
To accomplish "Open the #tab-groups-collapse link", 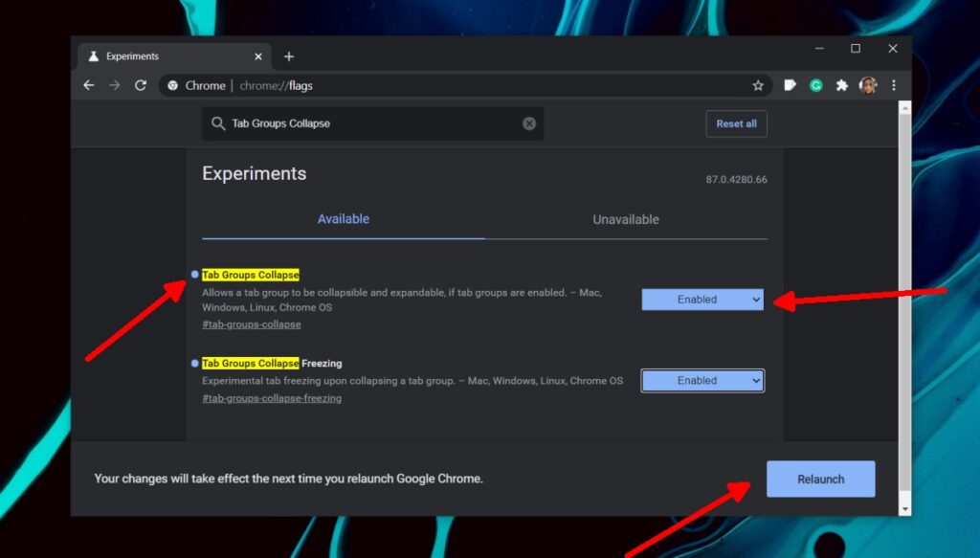I will pos(251,324).
